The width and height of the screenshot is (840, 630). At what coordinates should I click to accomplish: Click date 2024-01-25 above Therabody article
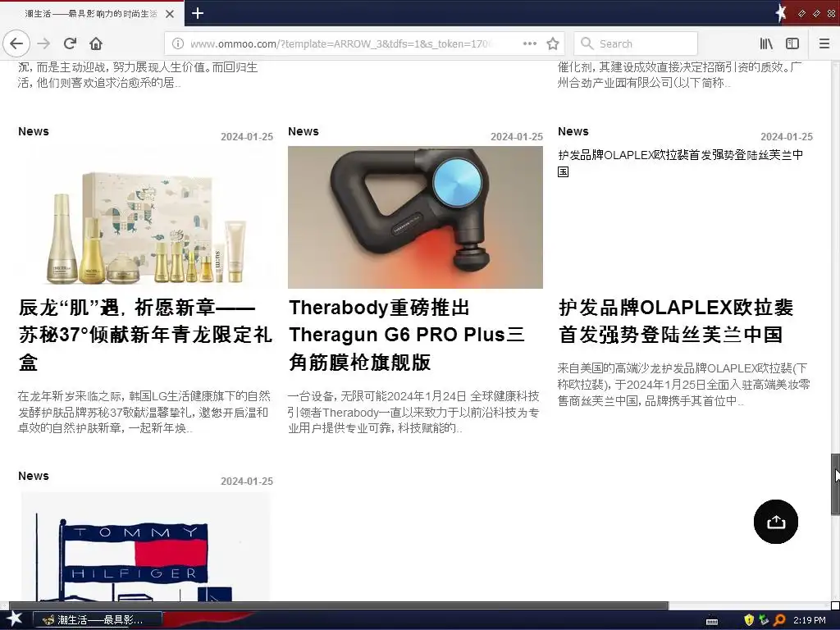coord(517,137)
